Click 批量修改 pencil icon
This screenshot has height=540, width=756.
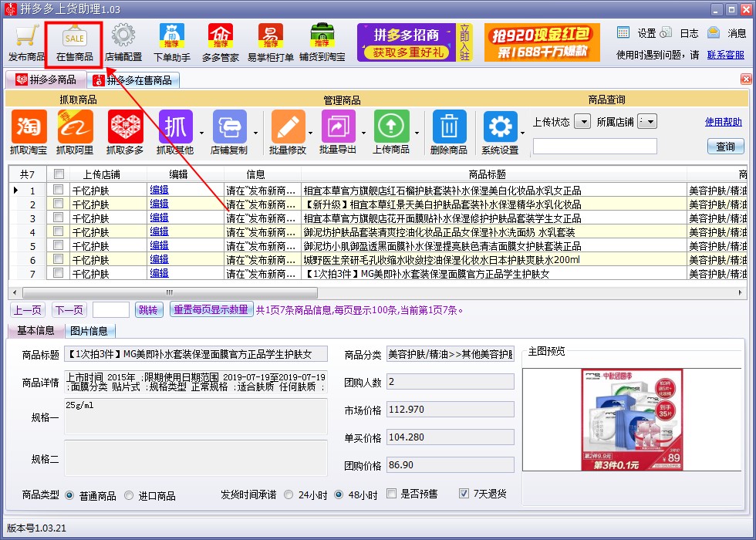[x=288, y=132]
